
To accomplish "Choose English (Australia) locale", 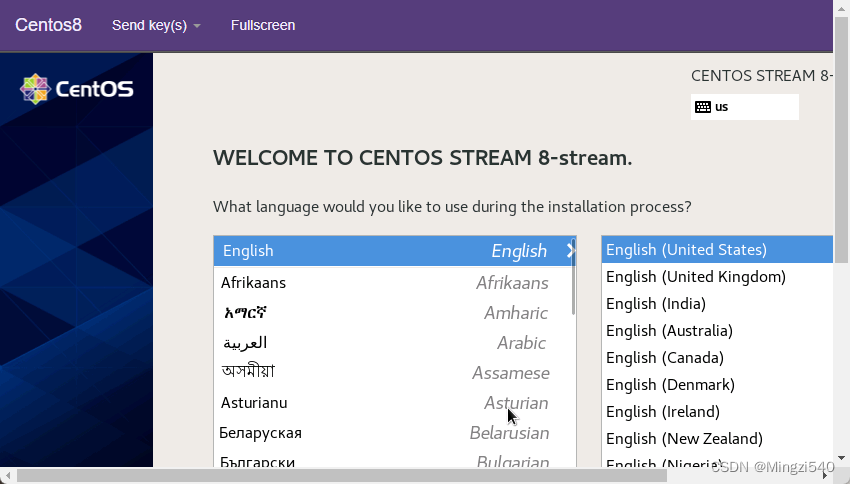I will pyautogui.click(x=717, y=331).
